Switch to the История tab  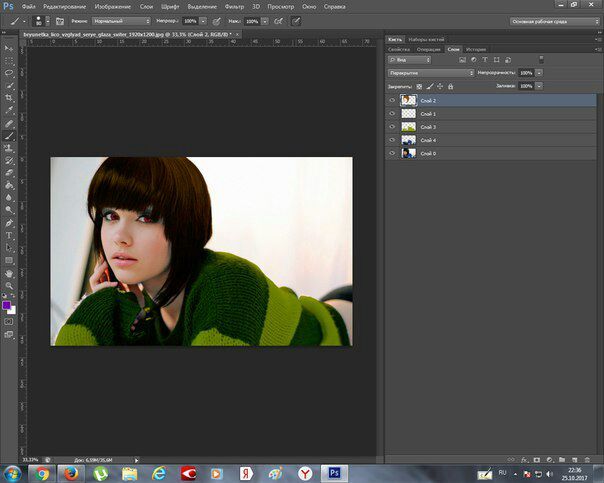point(476,49)
